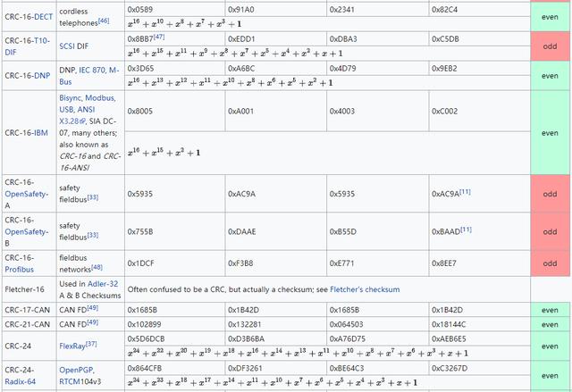
Task: Select the 0x102899 value
Action: click(x=144, y=324)
